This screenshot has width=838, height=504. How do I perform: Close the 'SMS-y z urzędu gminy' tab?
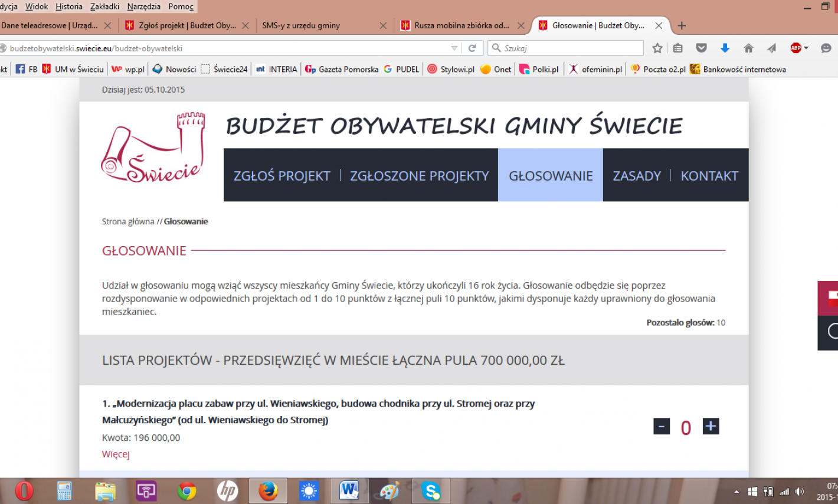tap(383, 25)
